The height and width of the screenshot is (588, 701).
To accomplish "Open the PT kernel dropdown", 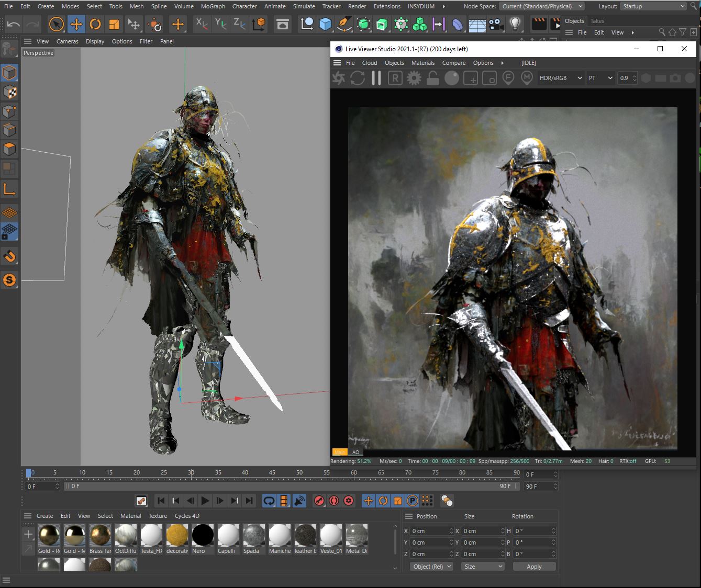I will coord(600,78).
